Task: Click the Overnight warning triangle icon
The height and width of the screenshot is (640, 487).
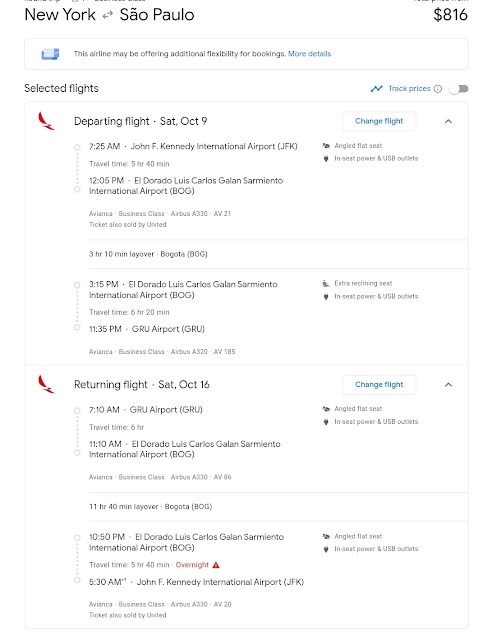Action: [216, 565]
